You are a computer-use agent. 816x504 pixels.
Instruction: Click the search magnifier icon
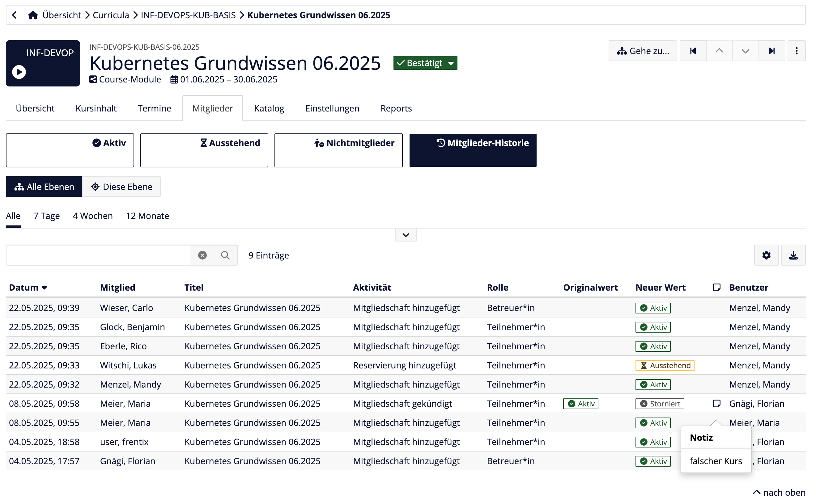click(225, 255)
